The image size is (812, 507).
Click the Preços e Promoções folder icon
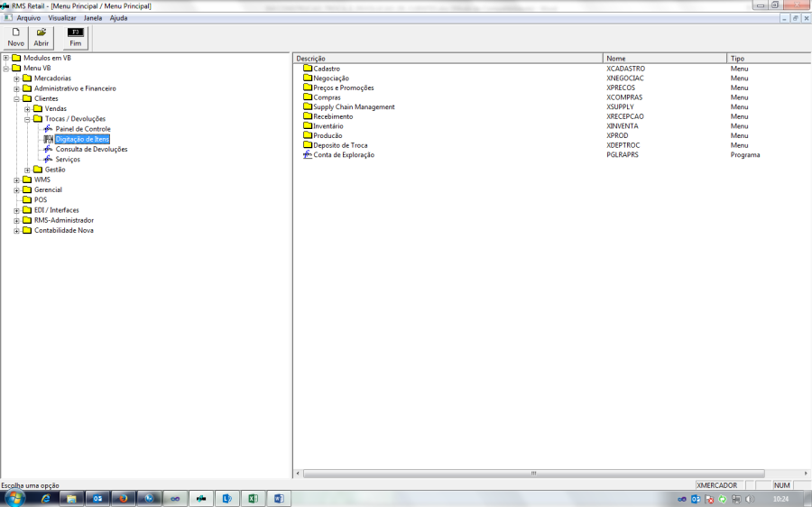(308, 88)
